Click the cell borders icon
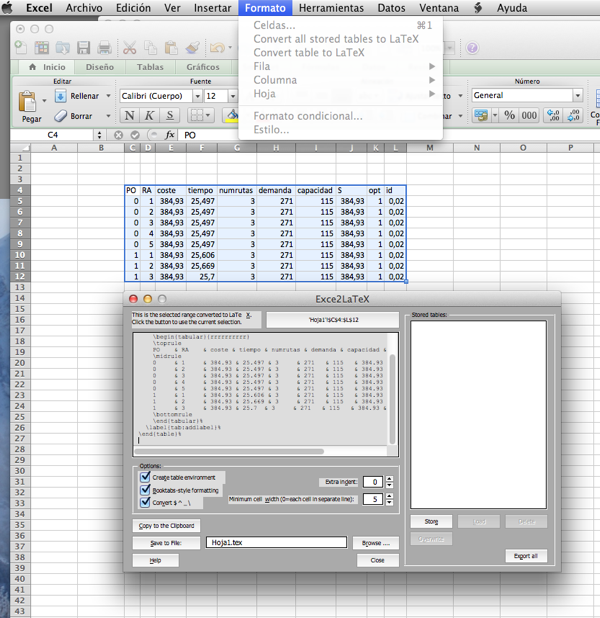Viewport: 600px width, 618px height. click(x=197, y=115)
